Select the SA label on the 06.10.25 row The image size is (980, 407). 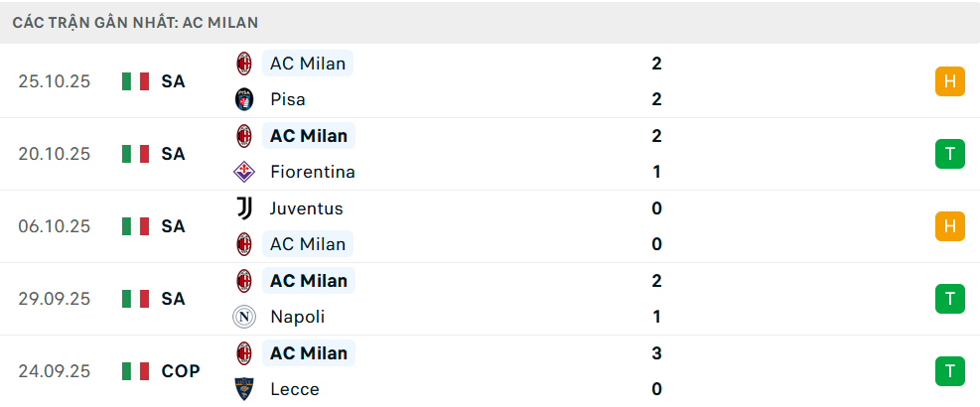click(173, 226)
